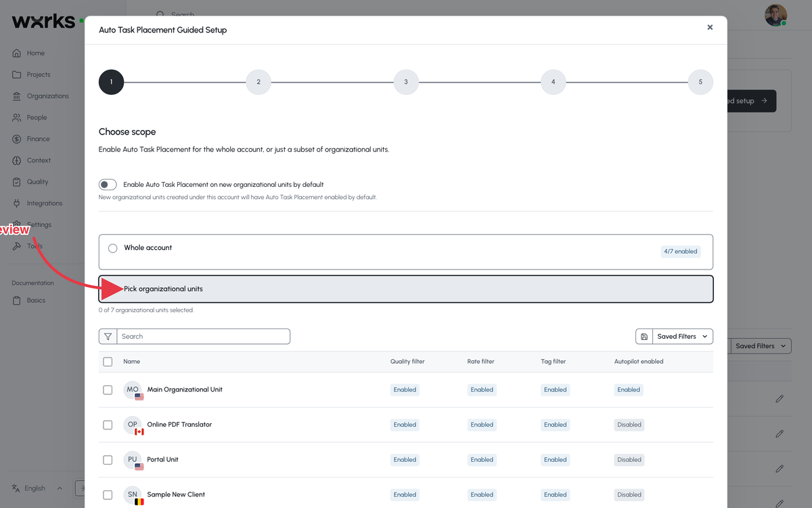812x508 pixels.
Task: Click the Tag filter column header
Action: [554, 362]
